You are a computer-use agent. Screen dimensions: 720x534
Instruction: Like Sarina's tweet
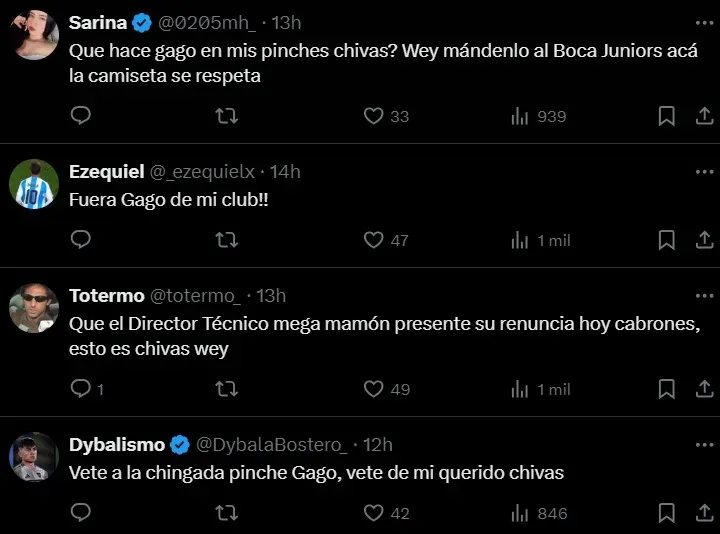(374, 116)
